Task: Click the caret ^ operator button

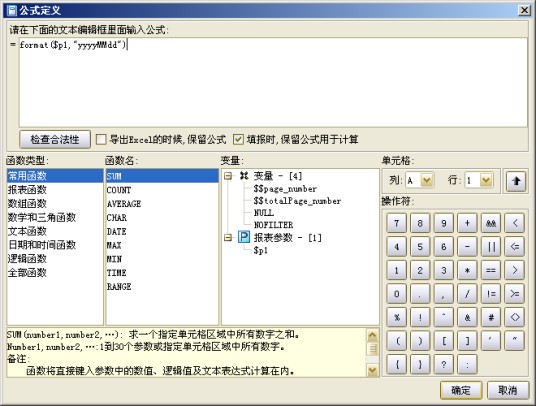Action: click(x=444, y=317)
